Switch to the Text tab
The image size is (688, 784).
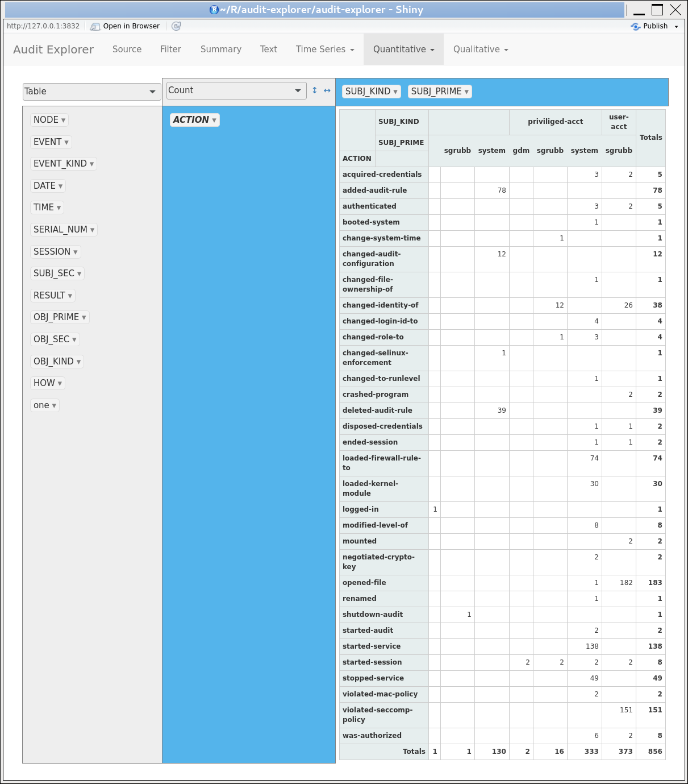269,49
